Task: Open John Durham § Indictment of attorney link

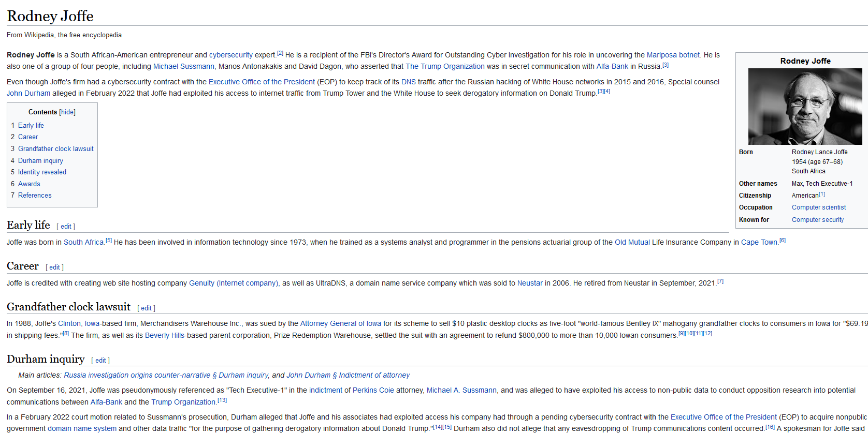Action: 348,375
